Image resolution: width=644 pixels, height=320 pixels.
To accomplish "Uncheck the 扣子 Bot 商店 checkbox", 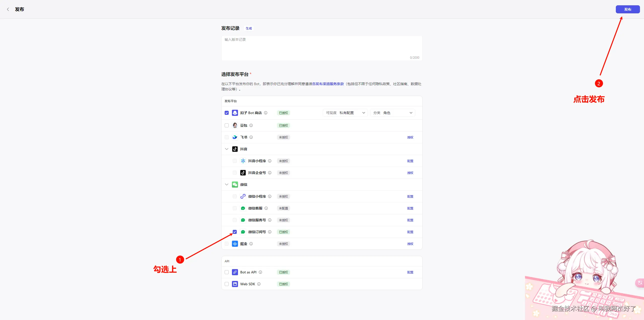I will (x=227, y=113).
